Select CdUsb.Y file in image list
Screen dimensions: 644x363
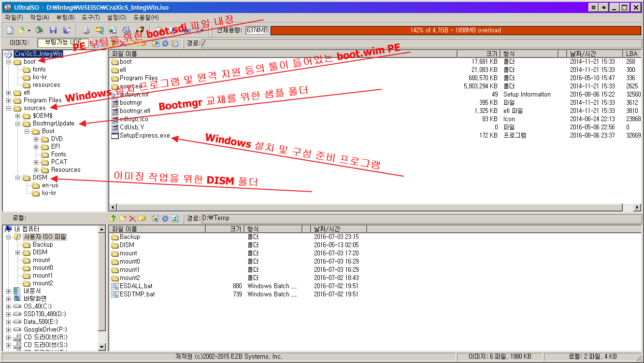click(x=128, y=127)
